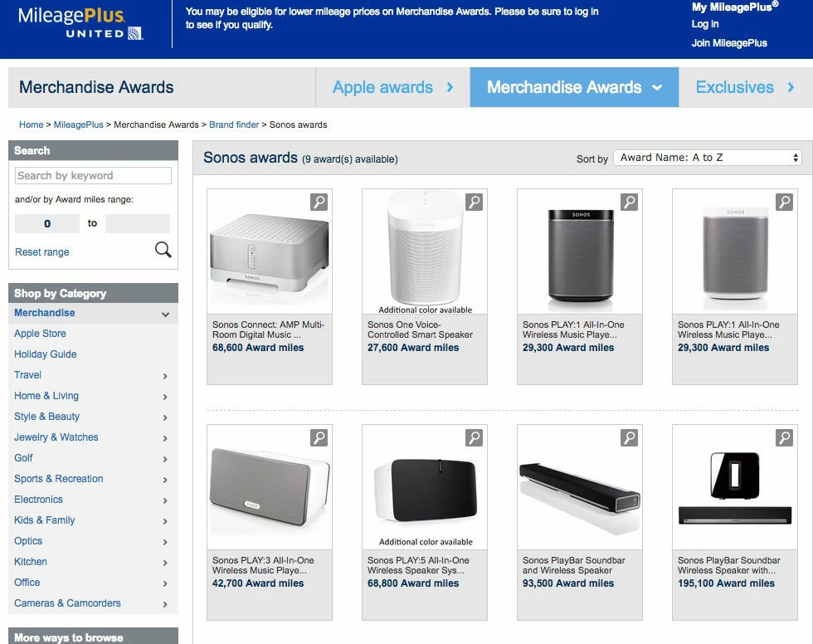The width and height of the screenshot is (813, 644).
Task: Collapse the Merchandise category chevron
Action: tap(165, 314)
